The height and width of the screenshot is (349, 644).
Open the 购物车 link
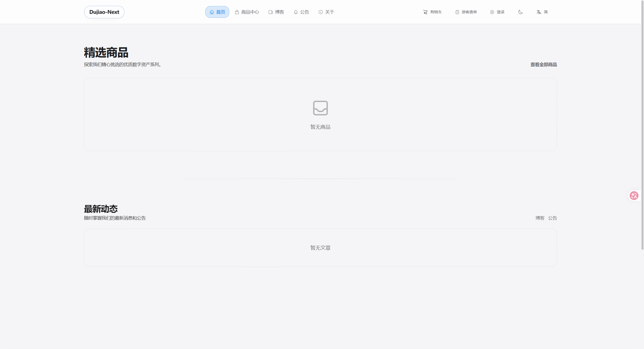436,12
